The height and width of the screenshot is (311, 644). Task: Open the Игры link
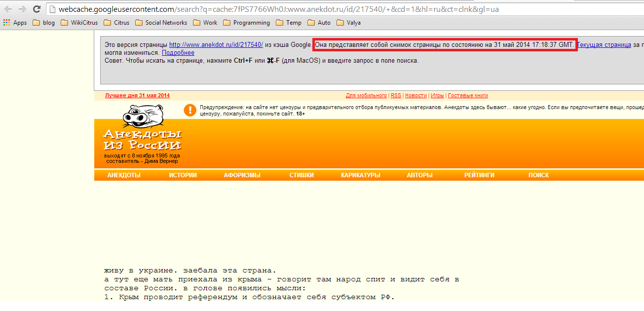(x=437, y=96)
